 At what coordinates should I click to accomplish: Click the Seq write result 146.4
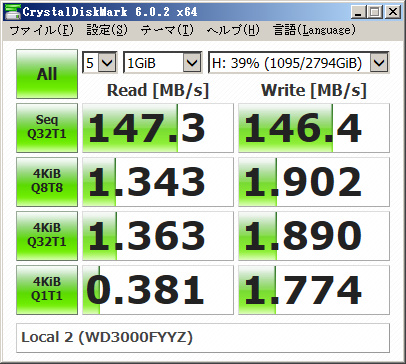point(314,128)
